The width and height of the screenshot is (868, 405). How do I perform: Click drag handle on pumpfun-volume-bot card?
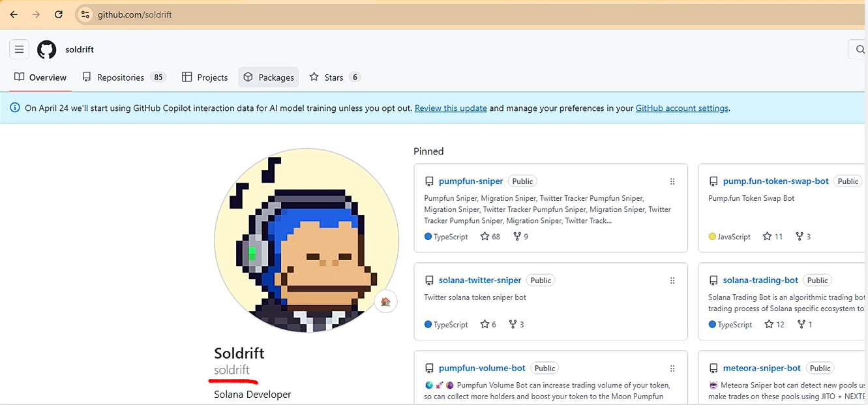672,368
